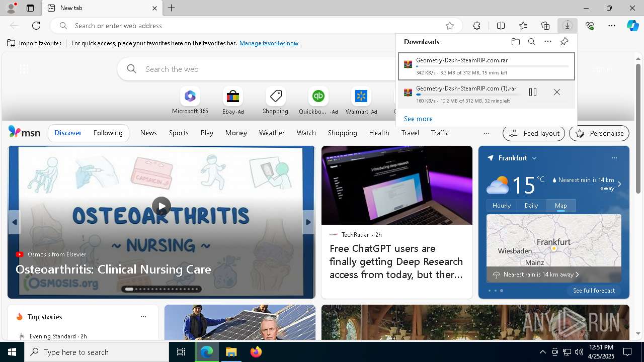Open Manage favorites now link
Image resolution: width=644 pixels, height=362 pixels.
tap(269, 43)
